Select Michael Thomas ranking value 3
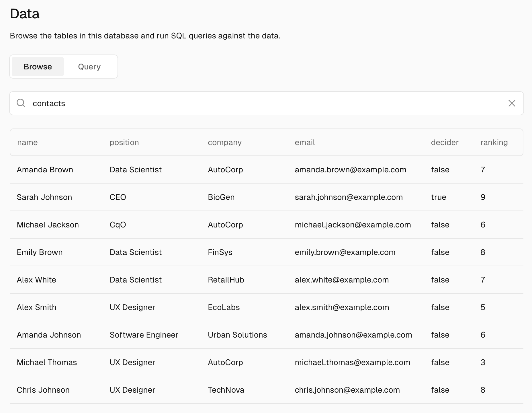Image resolution: width=532 pixels, height=413 pixels. 483,363
